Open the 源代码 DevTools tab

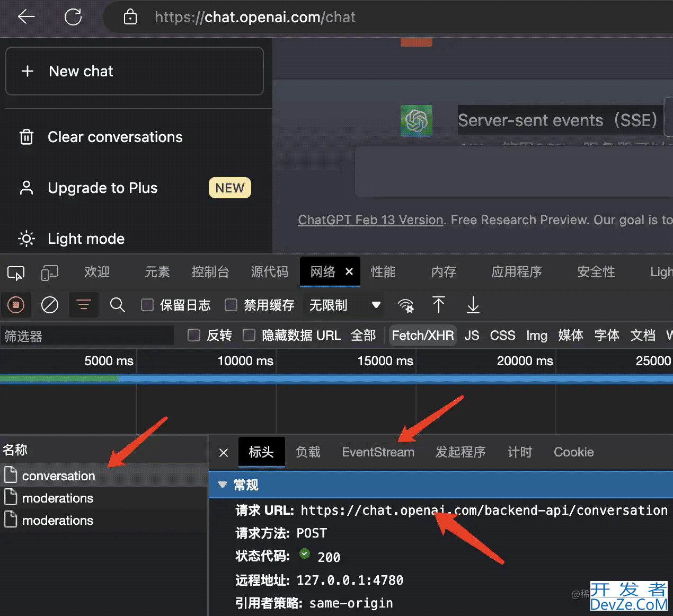pos(270,272)
